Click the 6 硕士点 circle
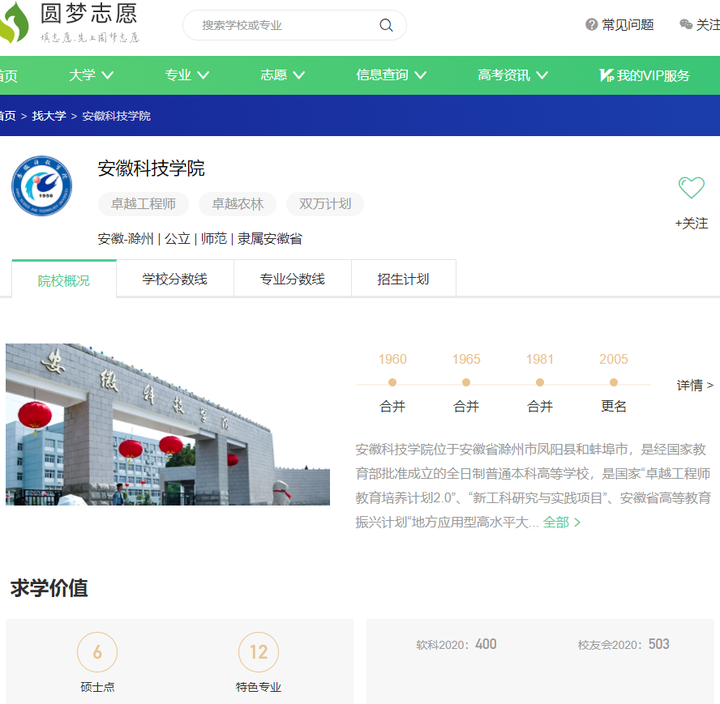This screenshot has height=704, width=720. 97,652
